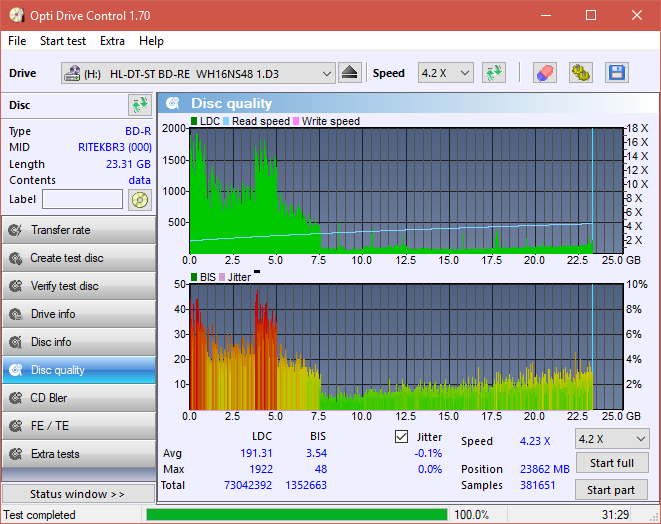Click the Position value 23862 MB

545,469
